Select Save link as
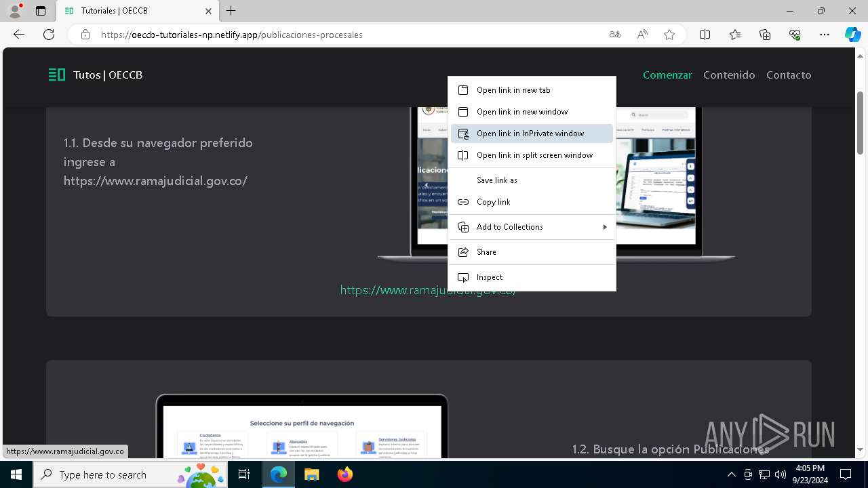The height and width of the screenshot is (488, 868). click(532, 180)
